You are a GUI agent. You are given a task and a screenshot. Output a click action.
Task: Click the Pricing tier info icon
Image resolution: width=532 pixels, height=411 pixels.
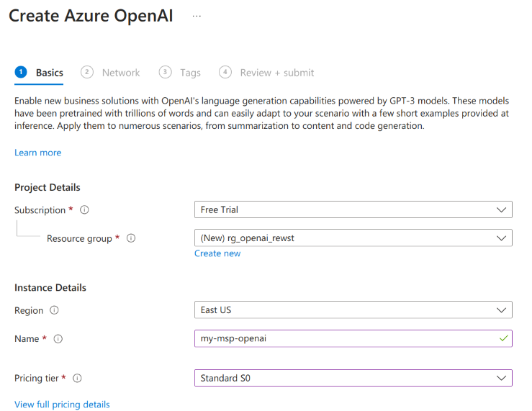pyautogui.click(x=77, y=378)
